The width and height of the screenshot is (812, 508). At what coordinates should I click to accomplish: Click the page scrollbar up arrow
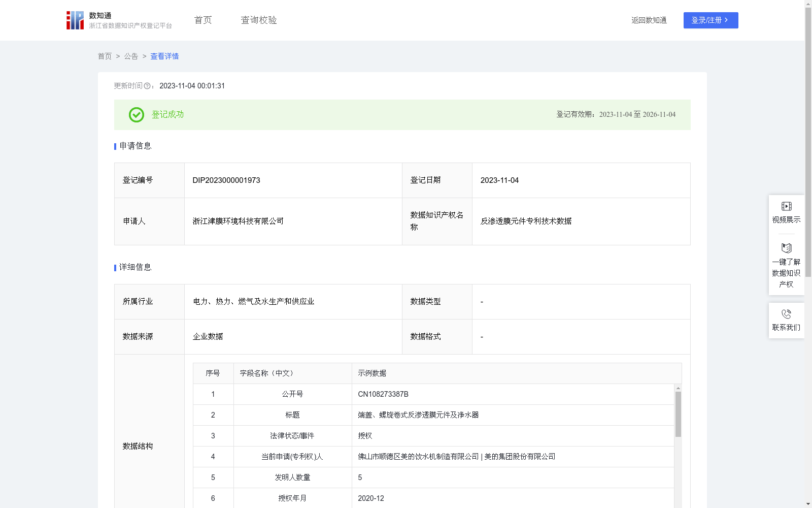pos(808,4)
